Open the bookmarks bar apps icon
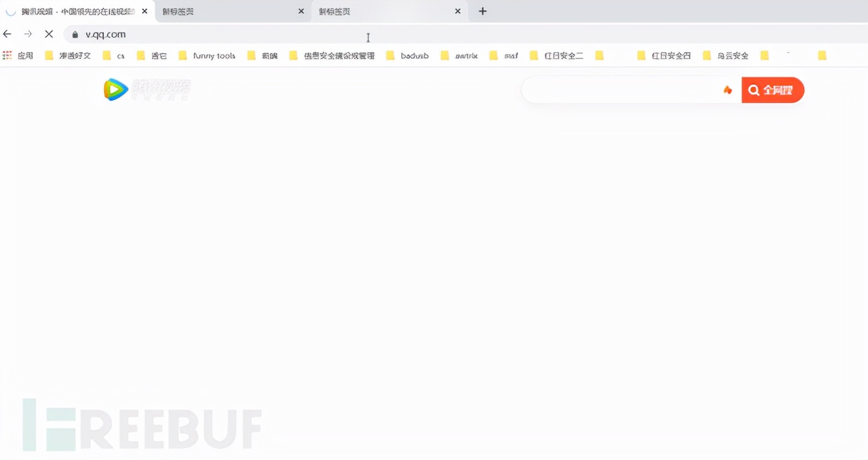This screenshot has width=868, height=460. (7, 55)
